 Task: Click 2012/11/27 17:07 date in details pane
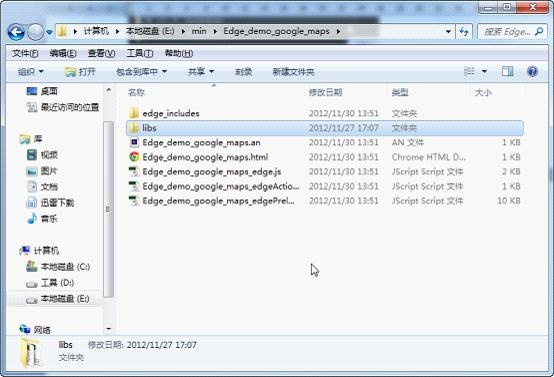pyautogui.click(x=161, y=345)
